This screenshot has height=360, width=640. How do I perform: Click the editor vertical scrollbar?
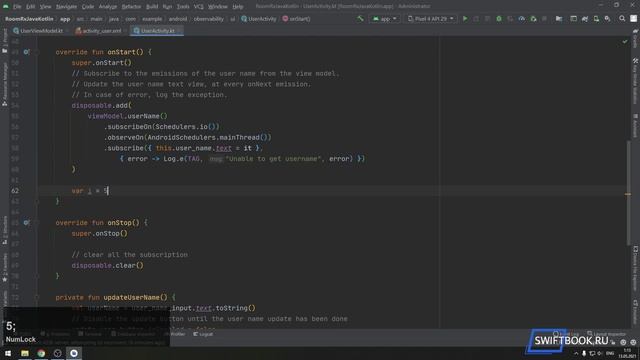pos(629,192)
